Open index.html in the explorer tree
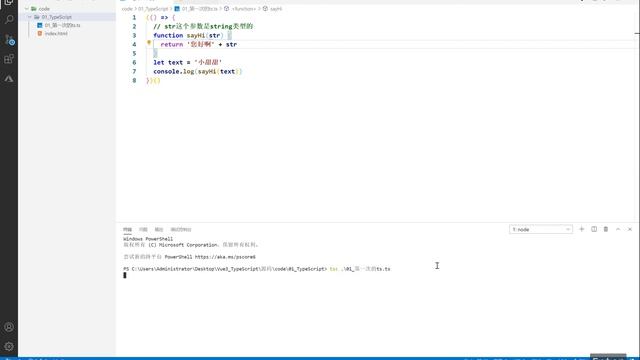Viewport: 640px width, 360px height. point(56,33)
